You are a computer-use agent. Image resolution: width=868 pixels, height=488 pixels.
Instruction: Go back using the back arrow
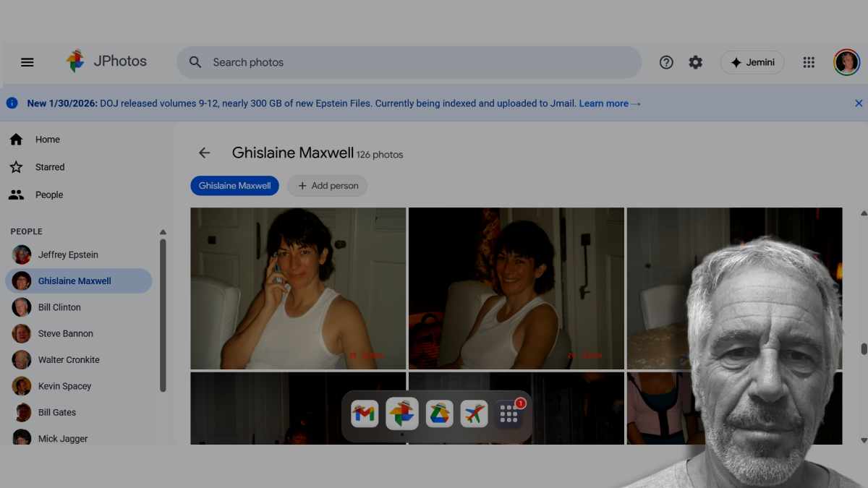coord(204,153)
